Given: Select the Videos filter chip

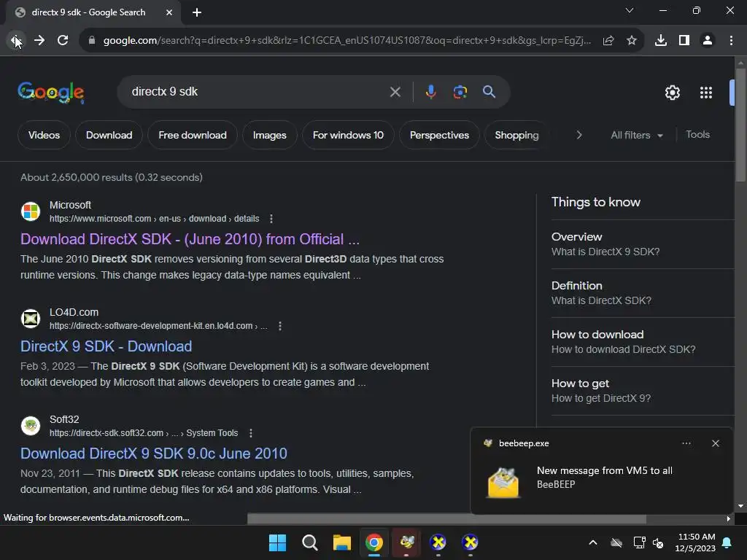Looking at the screenshot, I should pos(44,135).
